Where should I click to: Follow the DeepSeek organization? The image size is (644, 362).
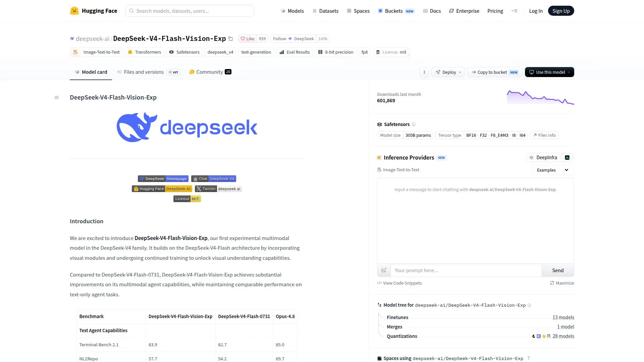click(x=293, y=39)
